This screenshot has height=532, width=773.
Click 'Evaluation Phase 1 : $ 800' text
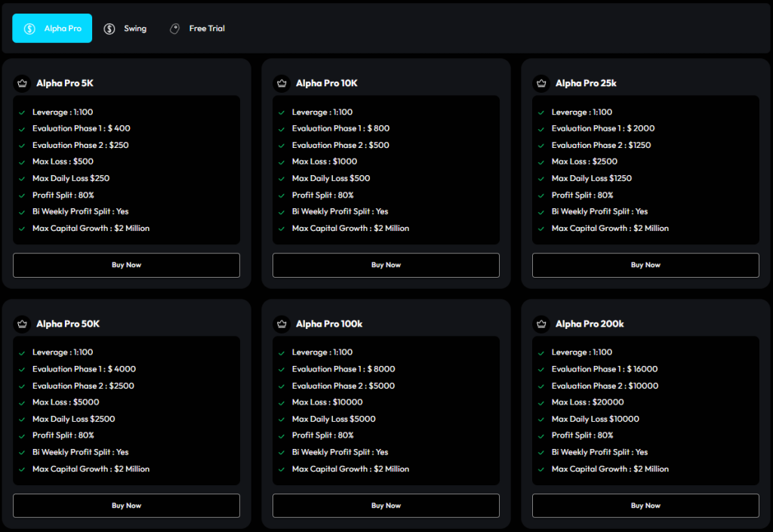pyautogui.click(x=340, y=128)
